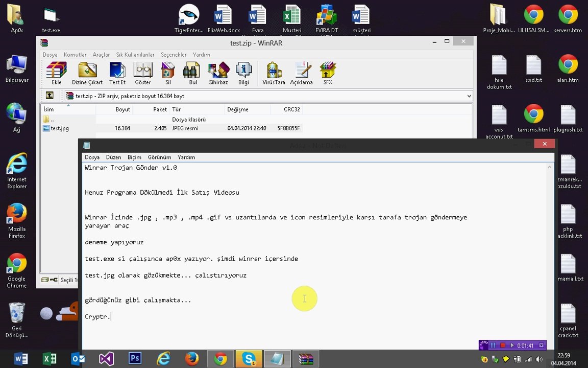This screenshot has width=588, height=368.
Task: Open the Sık Kullanılanlar menu in WinRAR
Action: coord(135,55)
